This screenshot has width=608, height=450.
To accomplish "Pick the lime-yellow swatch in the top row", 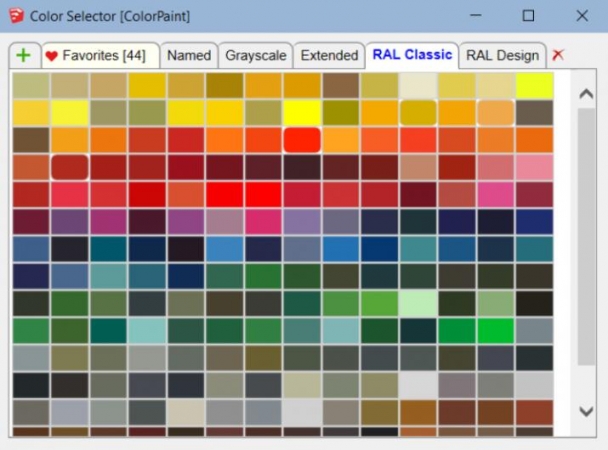I will tap(534, 86).
